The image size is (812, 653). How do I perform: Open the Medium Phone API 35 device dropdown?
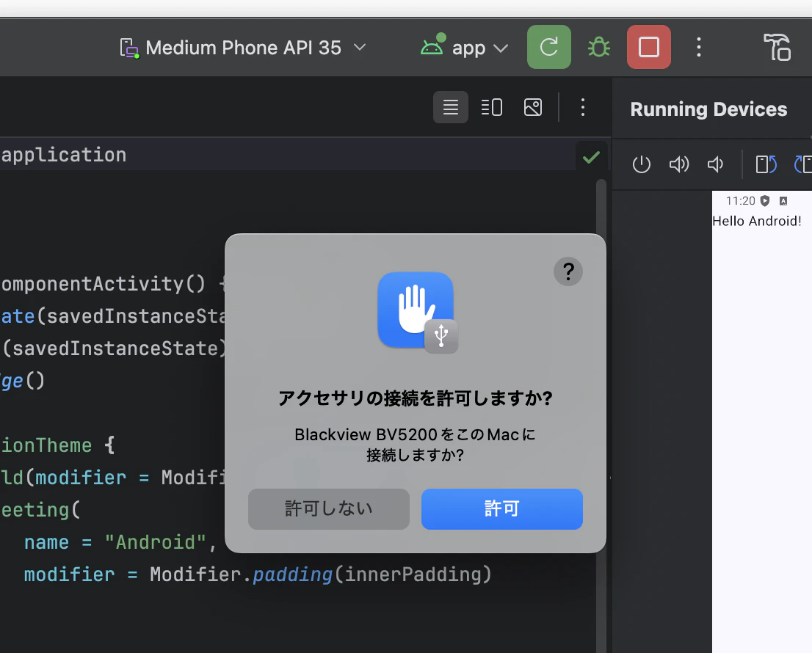click(x=243, y=48)
